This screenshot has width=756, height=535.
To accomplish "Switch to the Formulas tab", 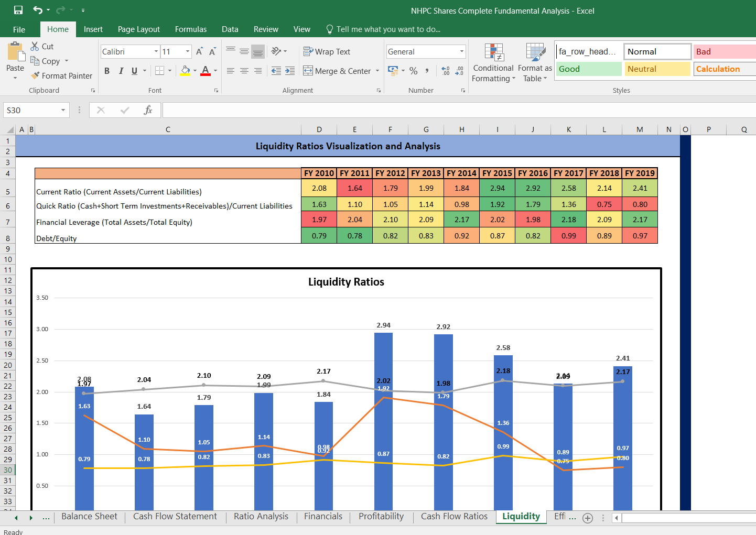I will 191,29.
